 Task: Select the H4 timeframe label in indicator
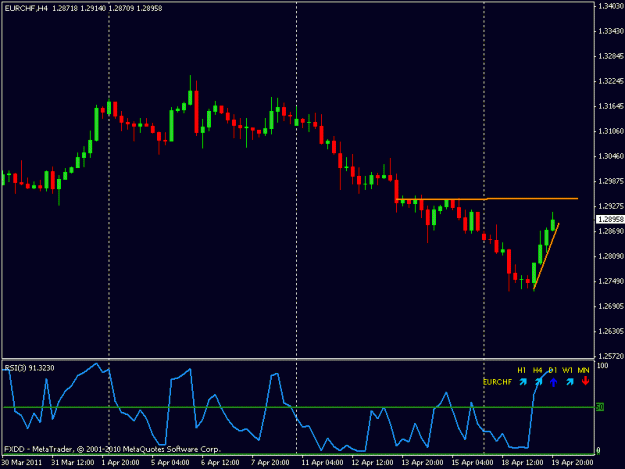click(537, 370)
